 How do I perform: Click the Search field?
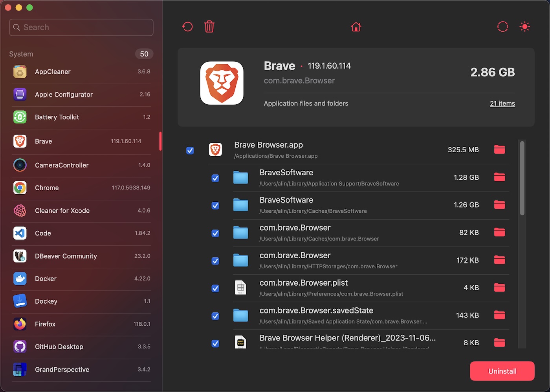(x=81, y=27)
